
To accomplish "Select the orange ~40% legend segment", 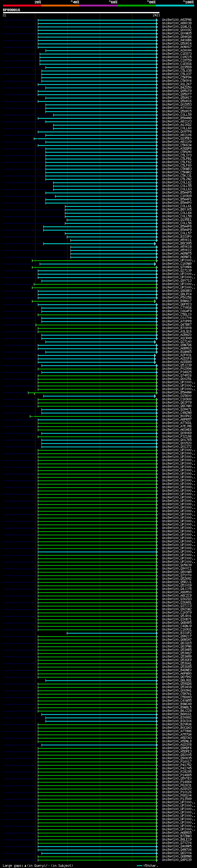I will (x=60, y=6).
